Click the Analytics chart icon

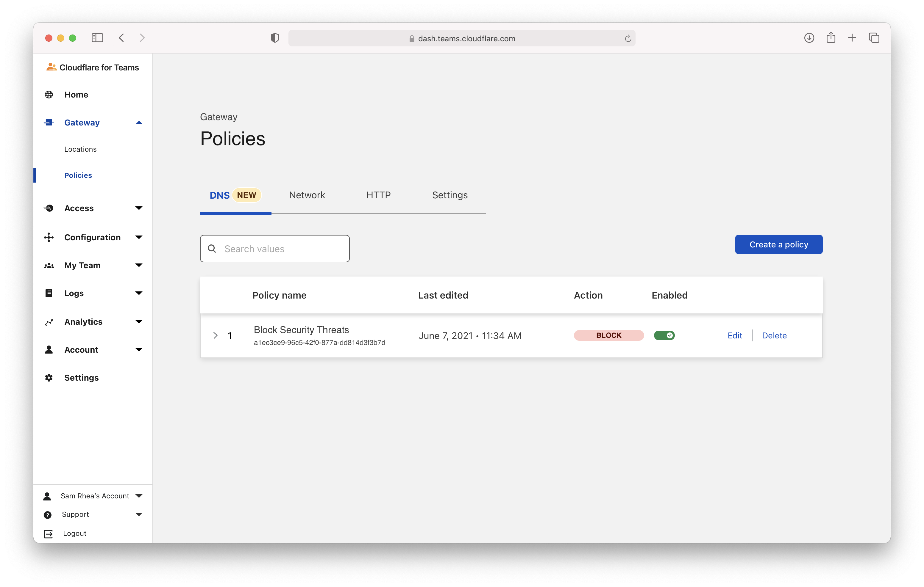[49, 322]
